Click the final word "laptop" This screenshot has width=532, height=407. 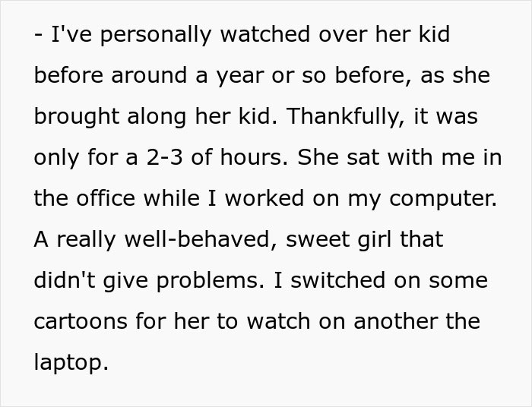[x=69, y=364]
